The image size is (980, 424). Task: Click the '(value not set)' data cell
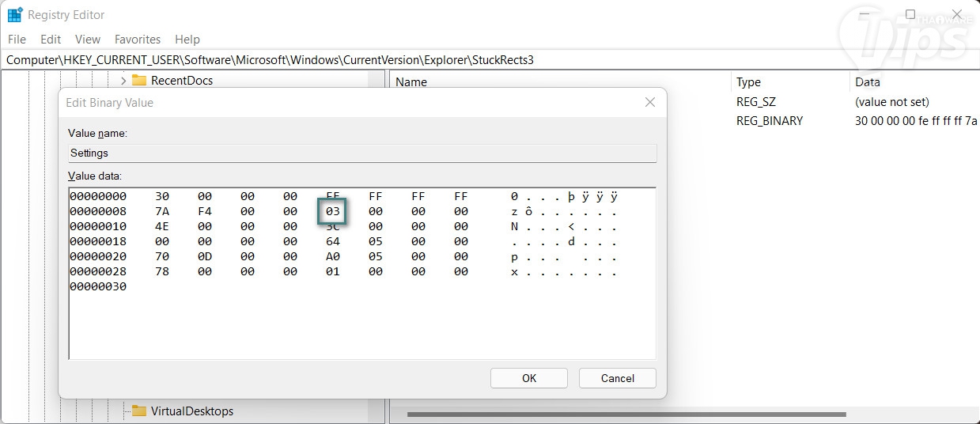tap(892, 102)
